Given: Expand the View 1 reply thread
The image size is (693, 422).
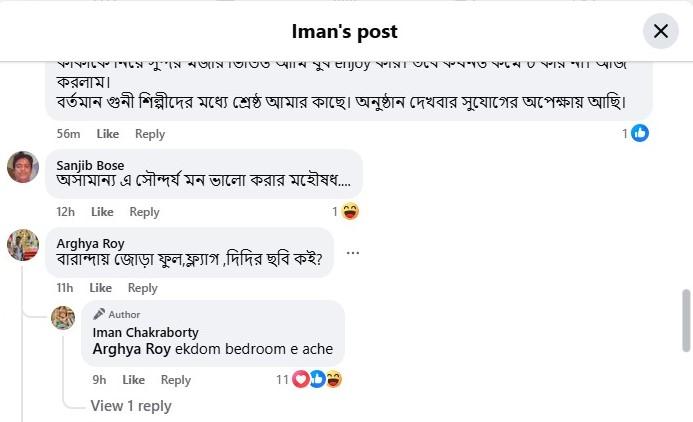Looking at the screenshot, I should pyautogui.click(x=131, y=406).
